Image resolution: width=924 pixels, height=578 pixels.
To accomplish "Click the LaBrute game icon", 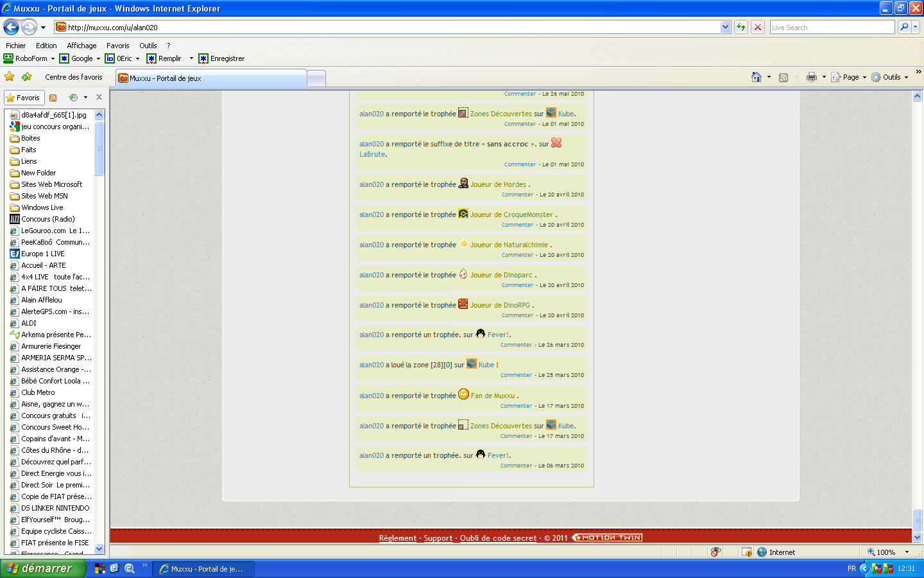I will pyautogui.click(x=556, y=143).
